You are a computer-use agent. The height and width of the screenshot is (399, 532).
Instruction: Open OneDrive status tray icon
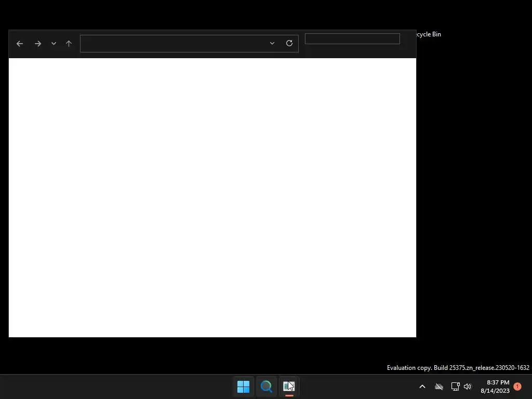[x=439, y=387]
